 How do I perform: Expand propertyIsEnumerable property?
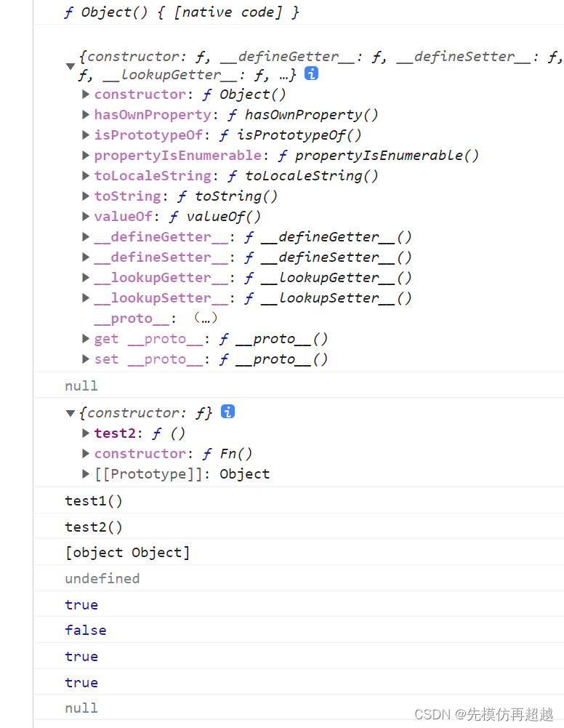85,156
